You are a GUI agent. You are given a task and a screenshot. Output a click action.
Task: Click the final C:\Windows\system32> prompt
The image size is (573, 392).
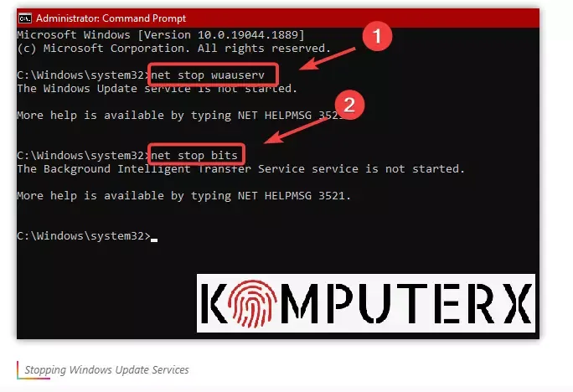tap(84, 236)
